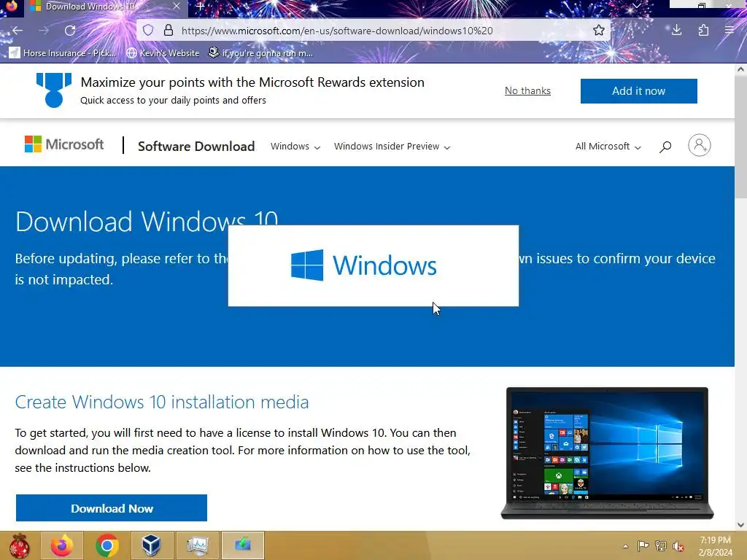Click the Microsoft logo
The width and height of the screenshot is (747, 560).
pos(64,144)
